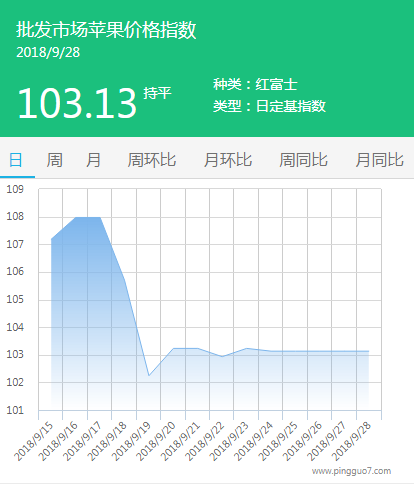The width and height of the screenshot is (414, 484).
Task: Open the 周同比 tab
Action: coord(303,160)
